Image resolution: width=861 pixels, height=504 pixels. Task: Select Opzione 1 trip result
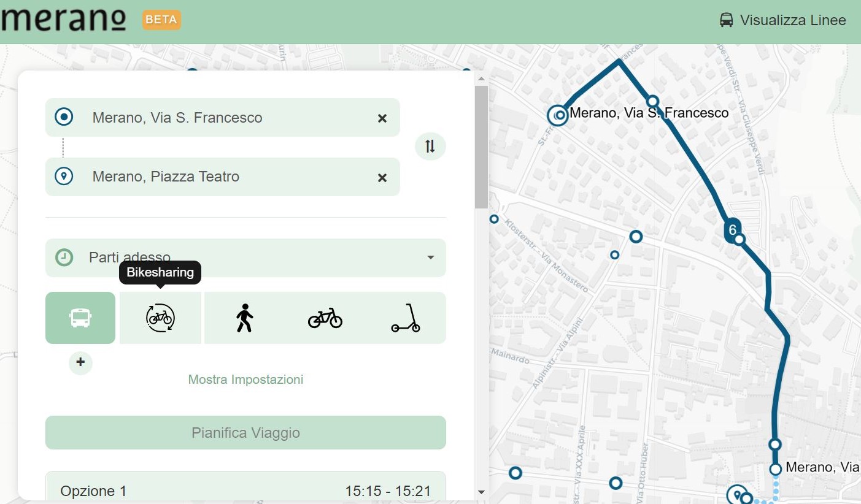click(x=245, y=487)
